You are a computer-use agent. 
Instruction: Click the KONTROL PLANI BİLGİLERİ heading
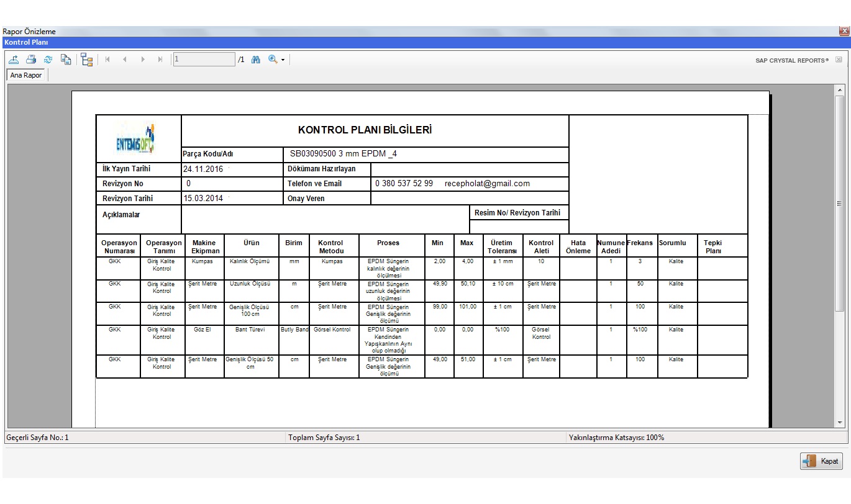pos(365,130)
